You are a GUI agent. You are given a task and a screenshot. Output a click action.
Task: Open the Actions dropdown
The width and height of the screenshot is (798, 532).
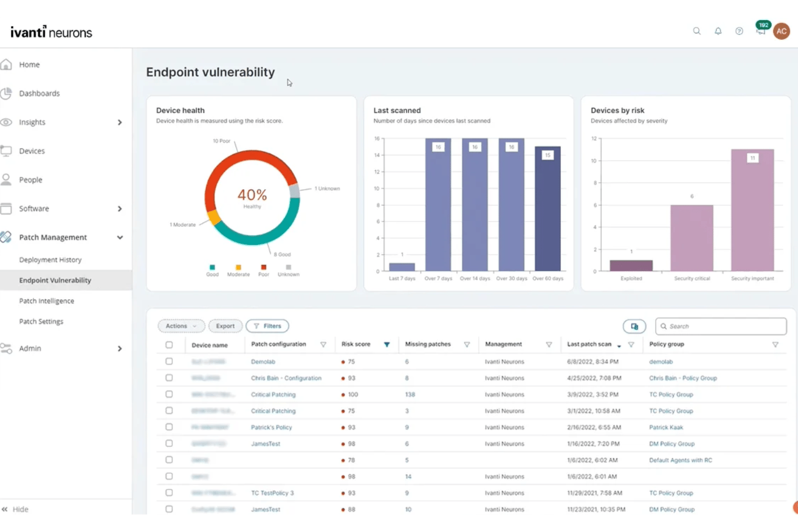click(x=181, y=326)
